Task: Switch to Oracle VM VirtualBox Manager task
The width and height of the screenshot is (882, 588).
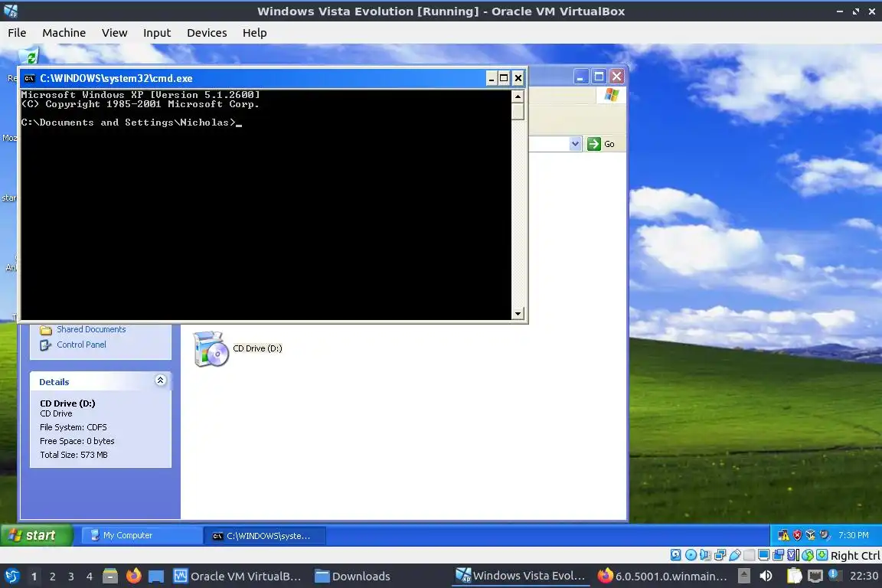Action: (237, 577)
